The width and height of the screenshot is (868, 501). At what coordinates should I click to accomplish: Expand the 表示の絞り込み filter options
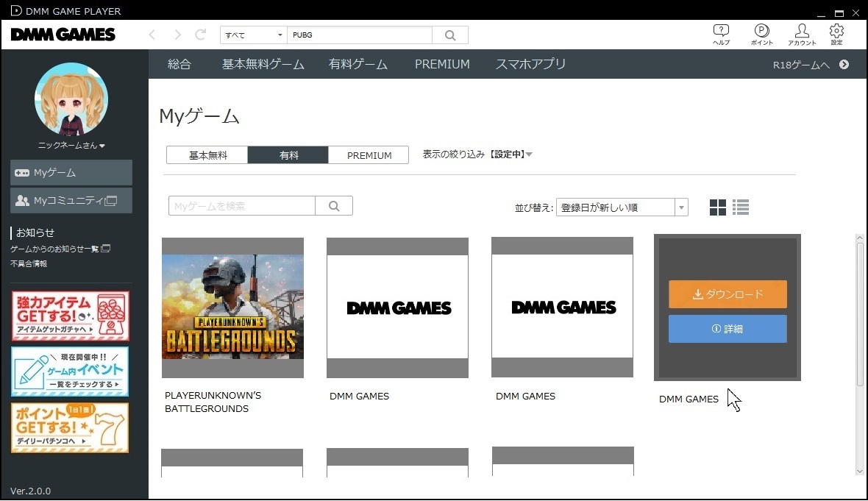point(477,154)
